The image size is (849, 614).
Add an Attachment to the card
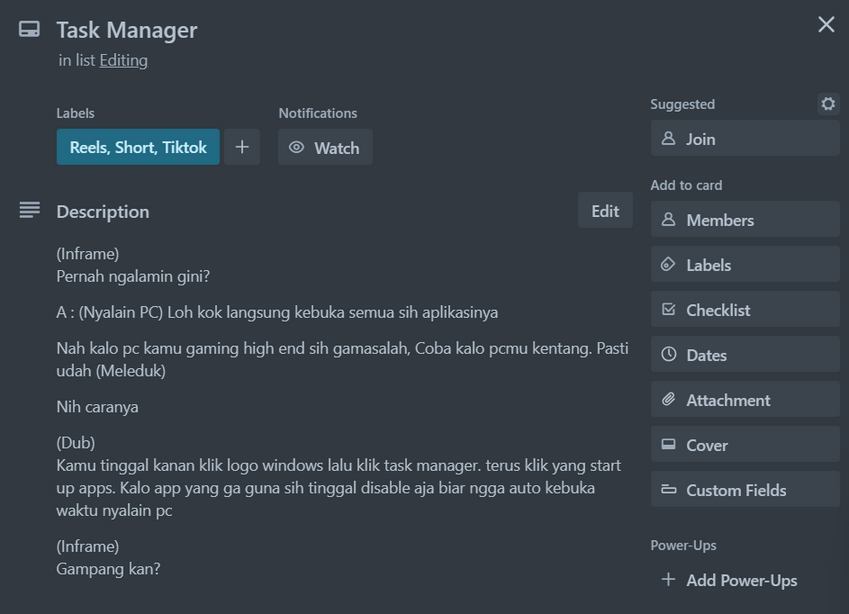pyautogui.click(x=745, y=400)
